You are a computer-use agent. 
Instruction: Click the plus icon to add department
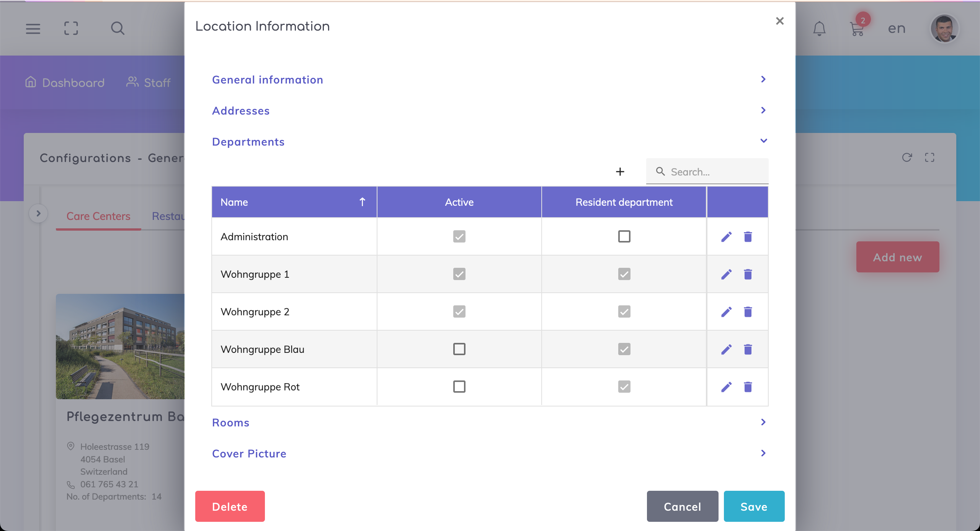click(x=620, y=172)
